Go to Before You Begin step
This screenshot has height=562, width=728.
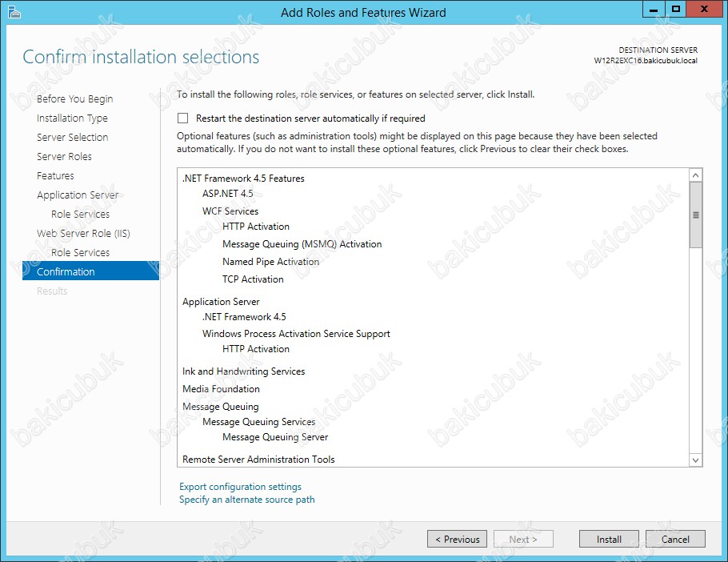coord(74,99)
